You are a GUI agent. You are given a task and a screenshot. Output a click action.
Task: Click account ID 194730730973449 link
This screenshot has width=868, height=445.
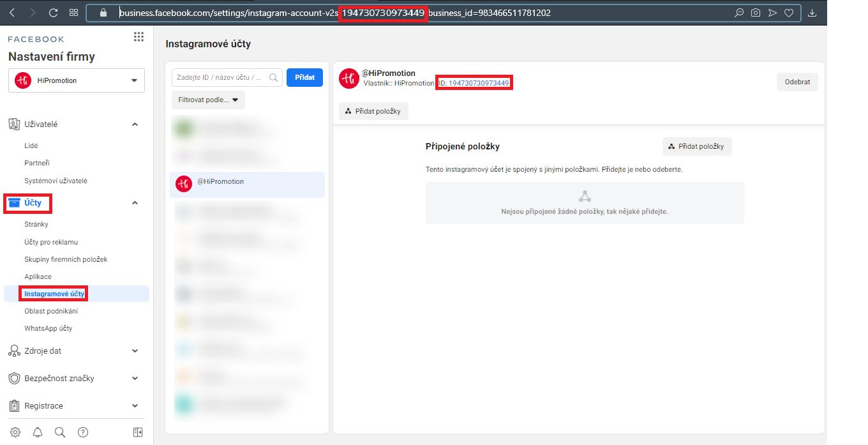point(479,83)
